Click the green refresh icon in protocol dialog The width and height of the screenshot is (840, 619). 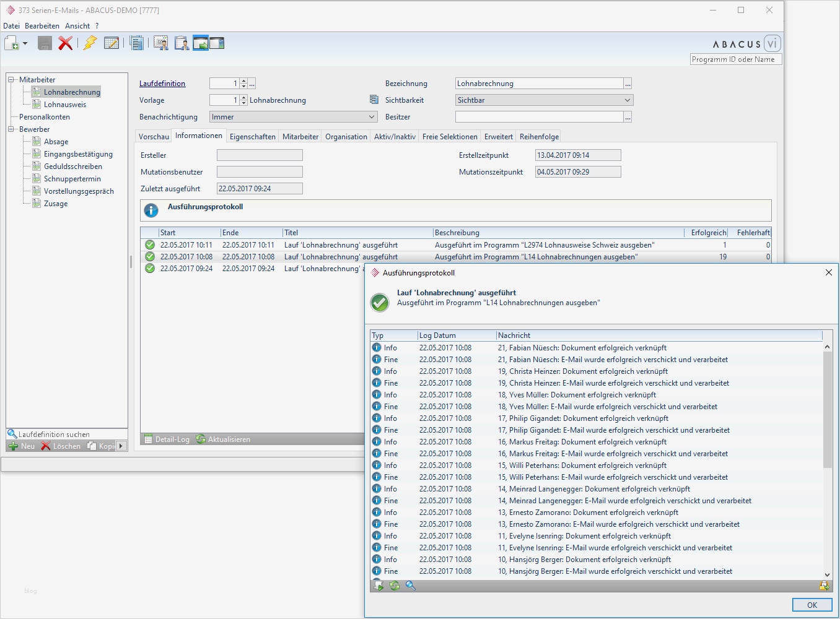(395, 586)
